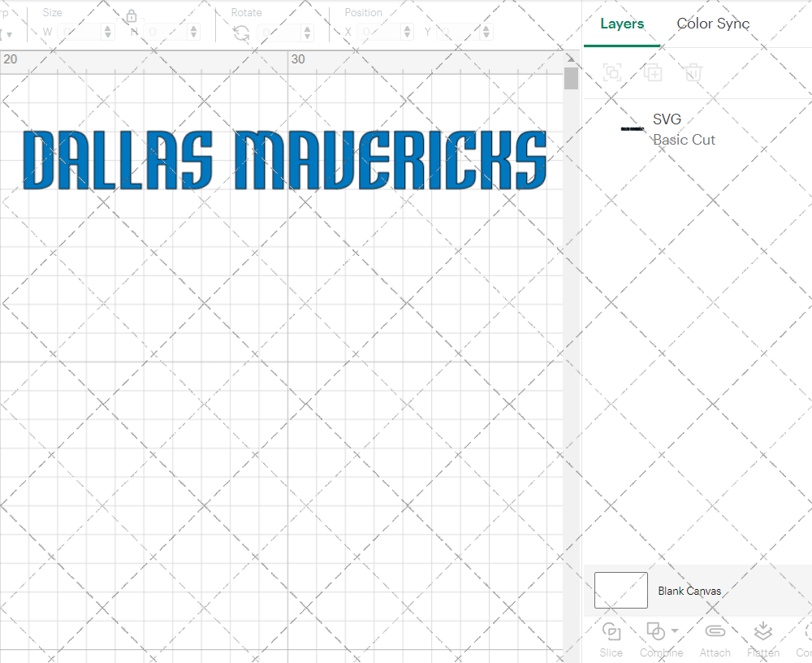This screenshot has height=663, width=812.
Task: Select the SVG layer label
Action: click(x=667, y=119)
